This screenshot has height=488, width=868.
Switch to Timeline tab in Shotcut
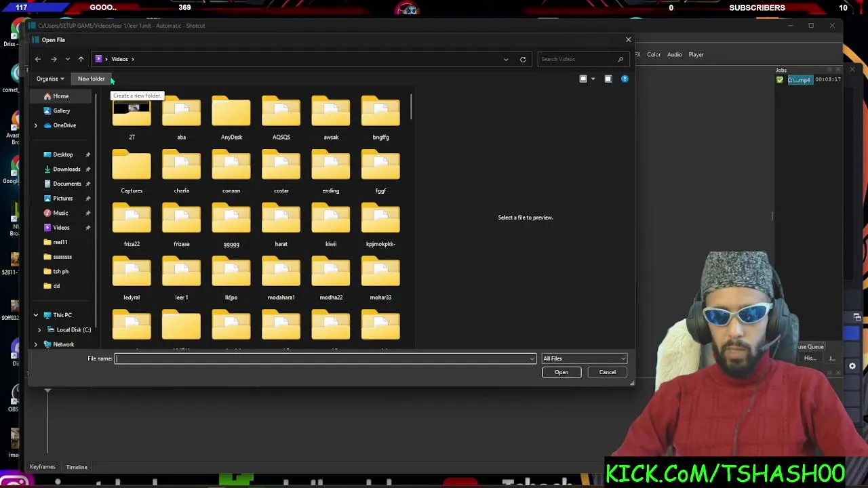pos(77,467)
